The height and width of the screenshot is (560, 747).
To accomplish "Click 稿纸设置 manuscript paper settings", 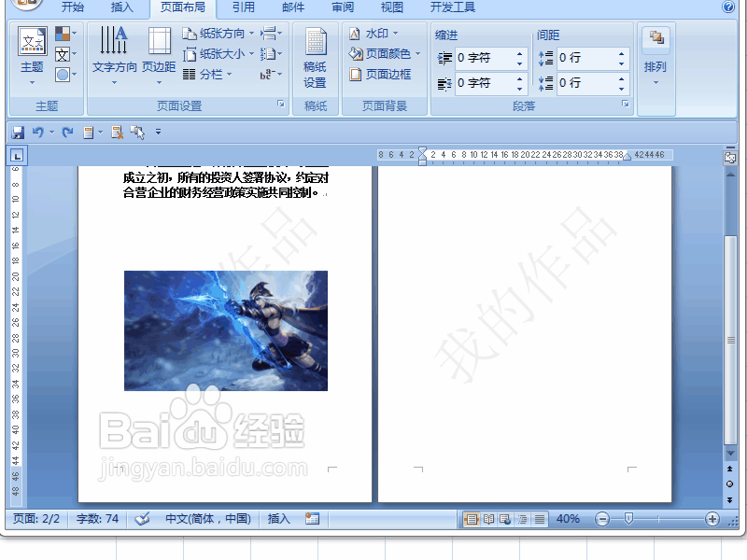I will (315, 58).
